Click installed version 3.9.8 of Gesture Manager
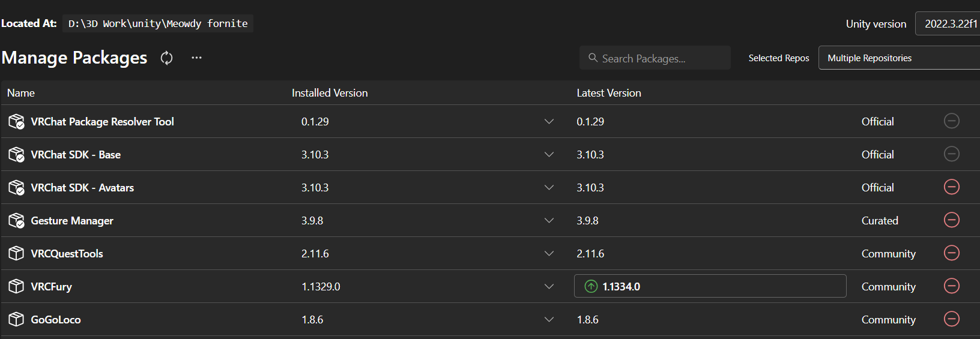The height and width of the screenshot is (339, 980). [x=312, y=221]
